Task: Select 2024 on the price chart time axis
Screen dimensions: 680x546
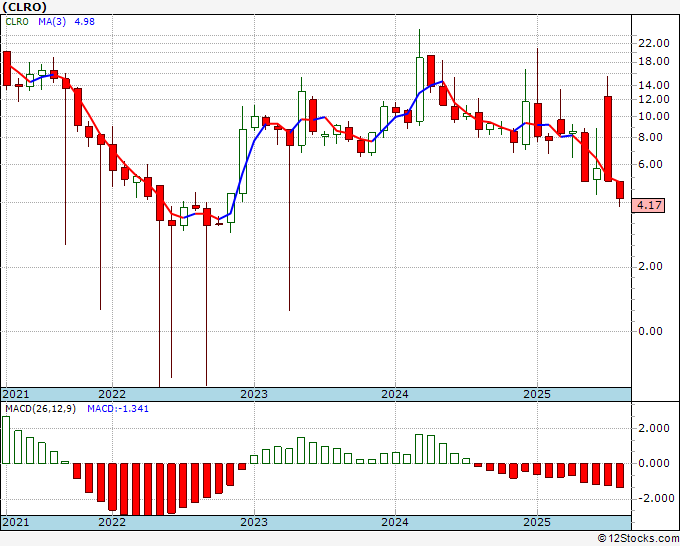Action: 395,395
